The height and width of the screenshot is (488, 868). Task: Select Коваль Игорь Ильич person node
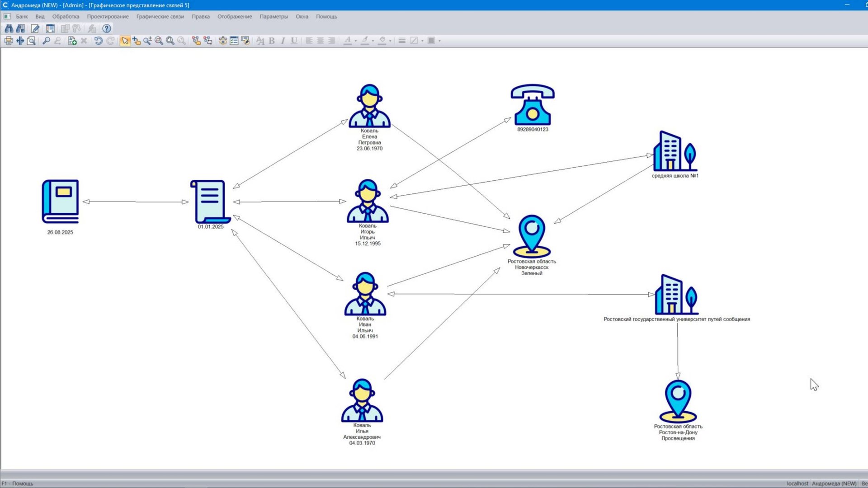(x=368, y=202)
